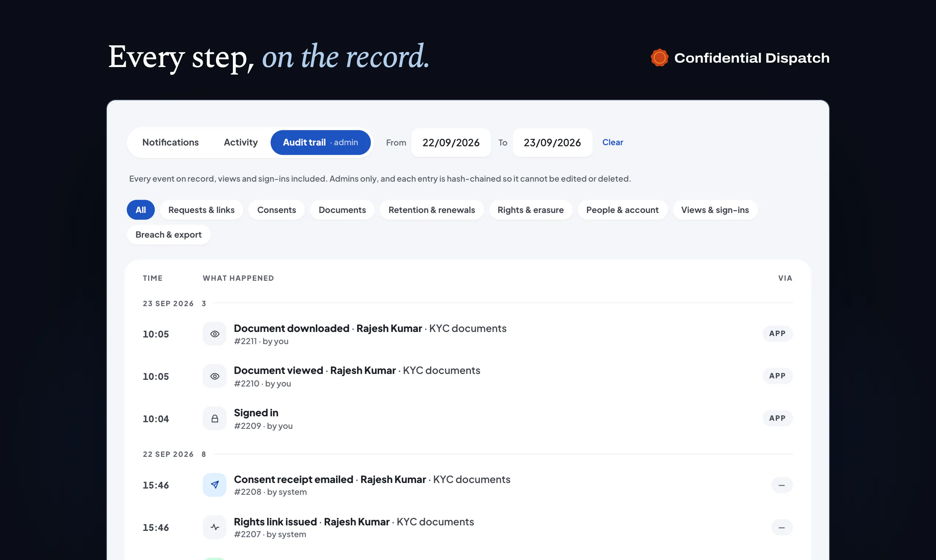Click '#2208 · by system' subtext
Viewport: 936px width, 560px height.
[x=270, y=492]
